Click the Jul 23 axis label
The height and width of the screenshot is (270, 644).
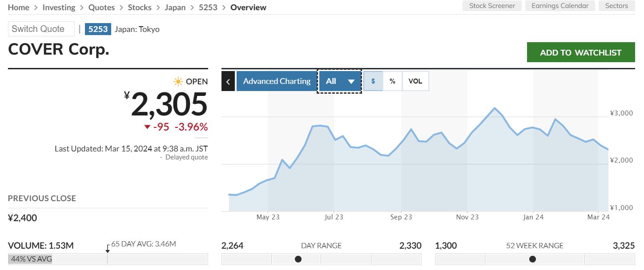tap(334, 217)
